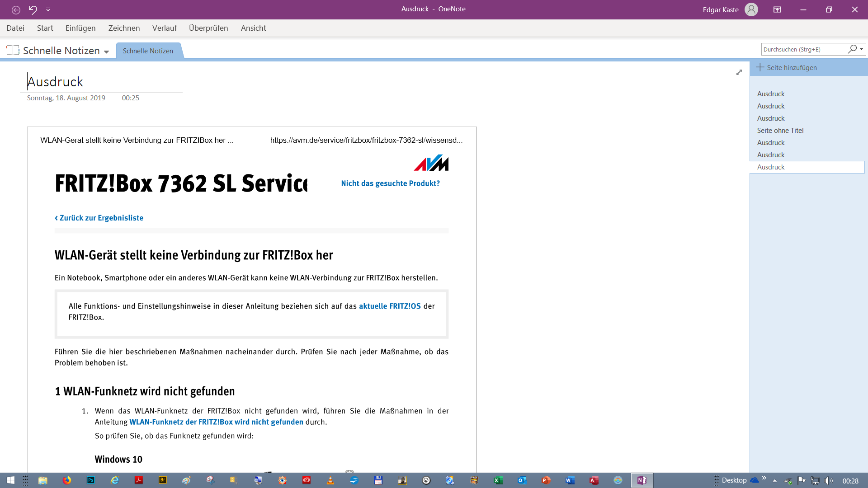
Task: Toggle full page view with the expand arrow icon
Action: pos(739,72)
